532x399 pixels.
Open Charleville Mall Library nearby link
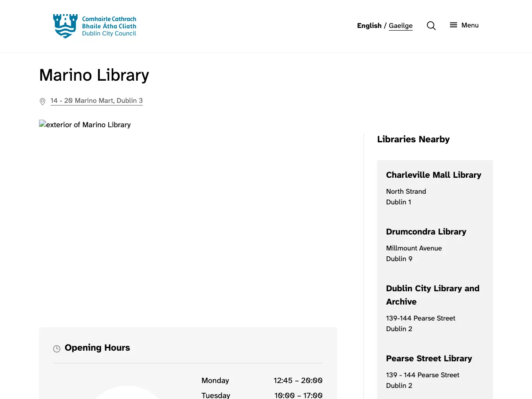[434, 175]
